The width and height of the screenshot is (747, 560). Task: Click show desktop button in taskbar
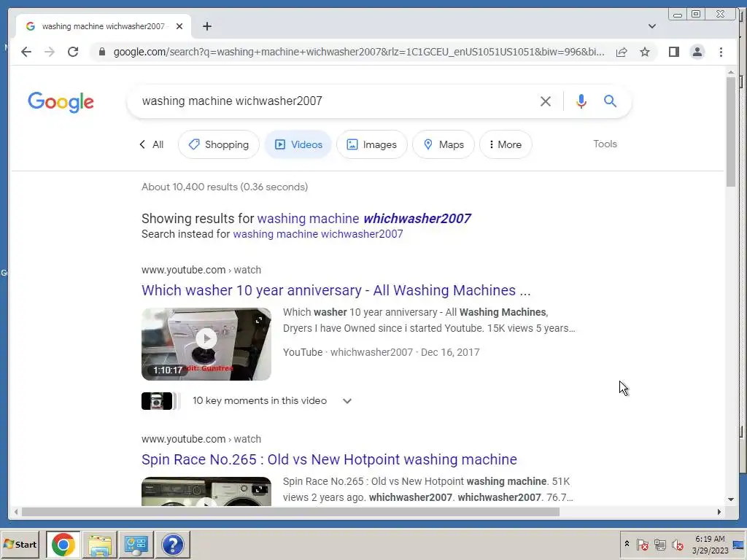739,544
